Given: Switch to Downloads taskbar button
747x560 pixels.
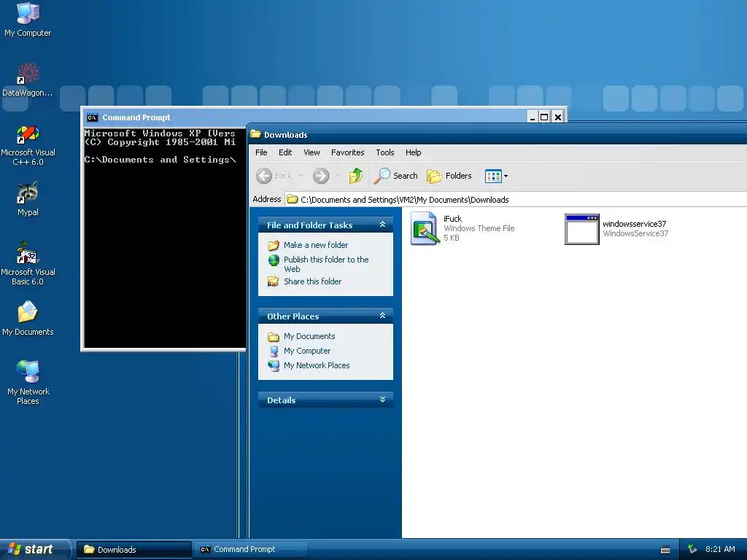Looking at the screenshot, I should tap(134, 550).
